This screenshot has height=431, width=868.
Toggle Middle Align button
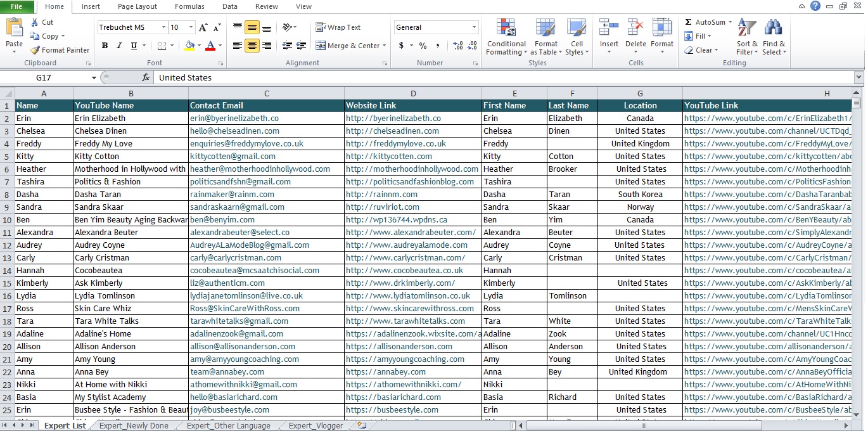point(252,27)
